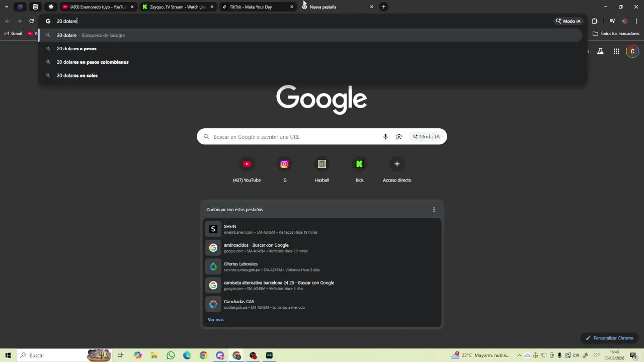Open the Google Labs flask icon
Image resolution: width=644 pixels, height=362 pixels.
pos(600,51)
